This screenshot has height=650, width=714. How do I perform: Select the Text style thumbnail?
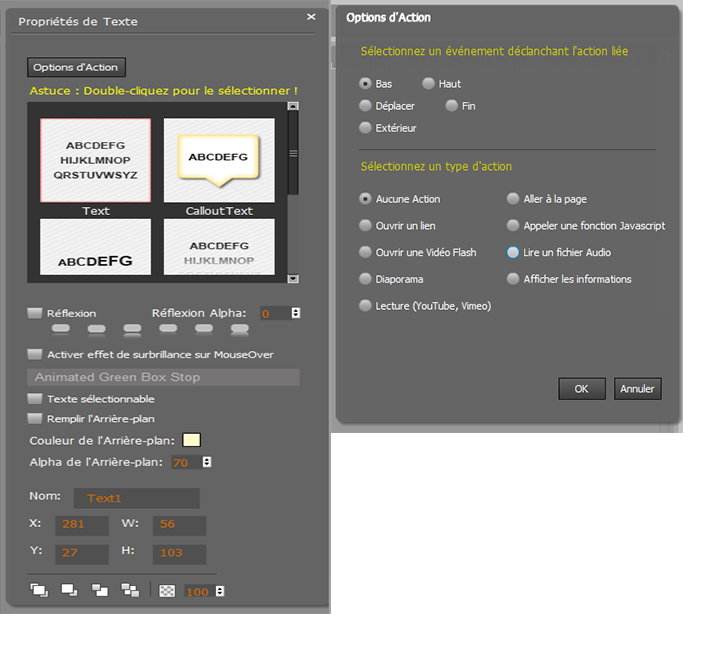pos(95,160)
